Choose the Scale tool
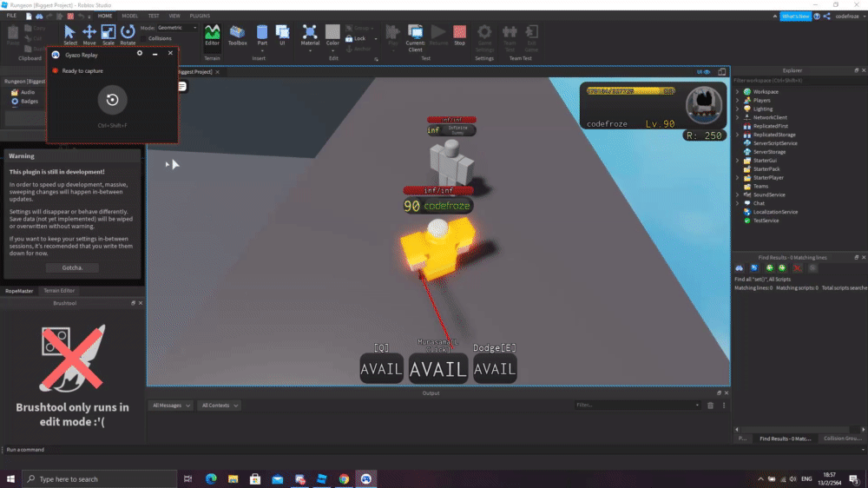Screen dimensions: 868x488 (x=108, y=35)
